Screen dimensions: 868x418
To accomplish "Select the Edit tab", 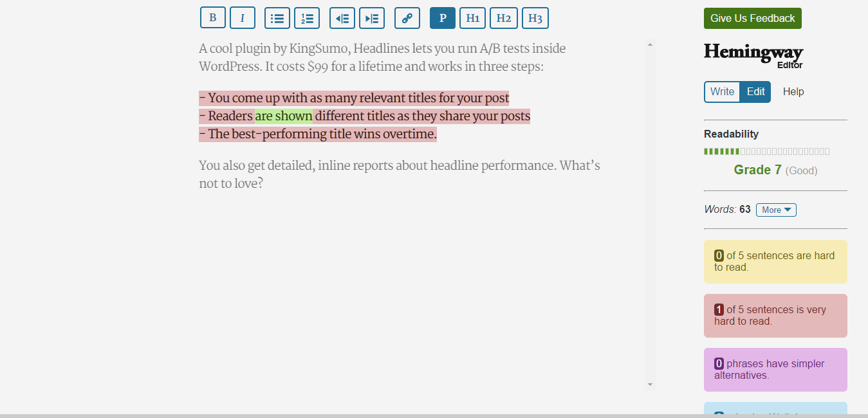I will 755,91.
